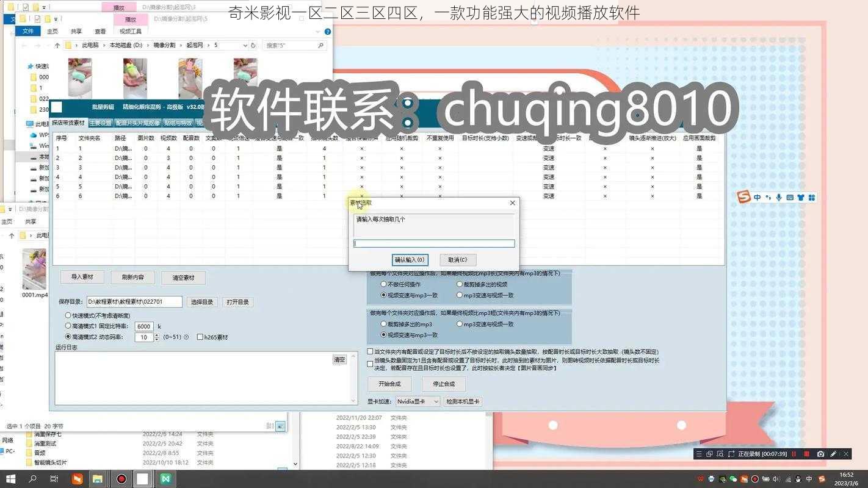Select 快速模式 radio option

(x=68, y=315)
